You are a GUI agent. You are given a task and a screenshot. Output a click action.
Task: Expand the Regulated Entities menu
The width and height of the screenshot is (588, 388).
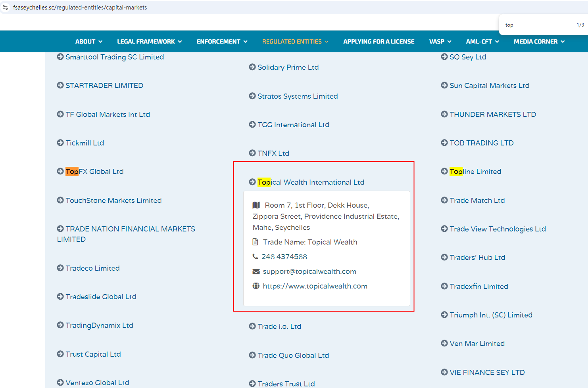tap(295, 42)
